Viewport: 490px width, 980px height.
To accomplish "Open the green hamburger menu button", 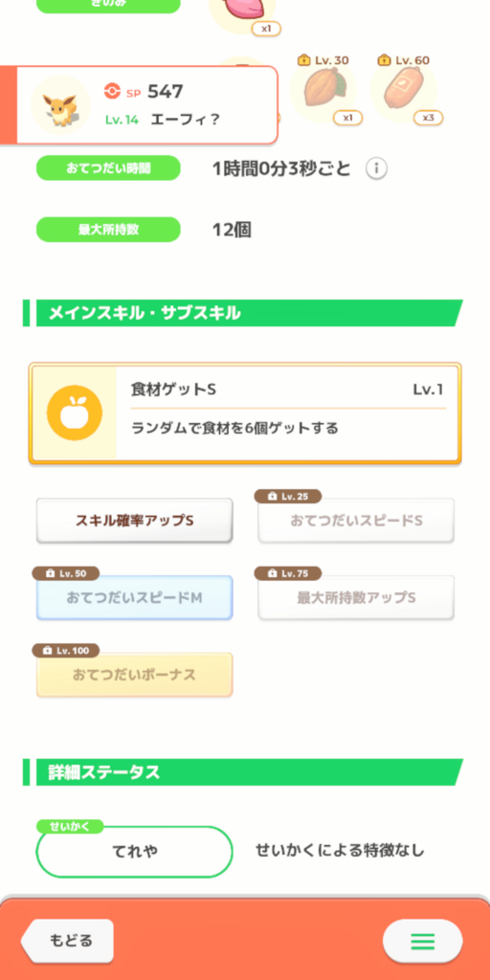I will [x=422, y=941].
